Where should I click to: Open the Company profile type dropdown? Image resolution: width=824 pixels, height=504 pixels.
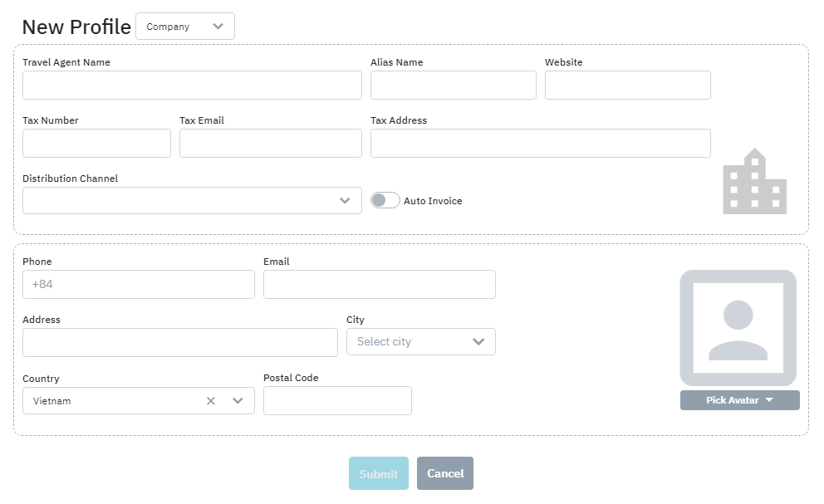[x=185, y=27]
